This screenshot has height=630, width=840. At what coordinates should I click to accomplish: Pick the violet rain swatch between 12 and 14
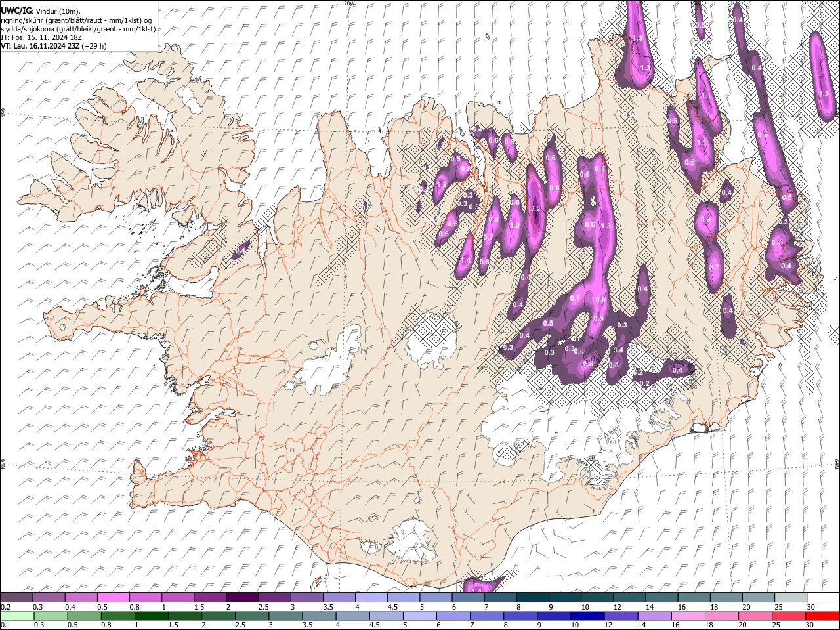620,616
